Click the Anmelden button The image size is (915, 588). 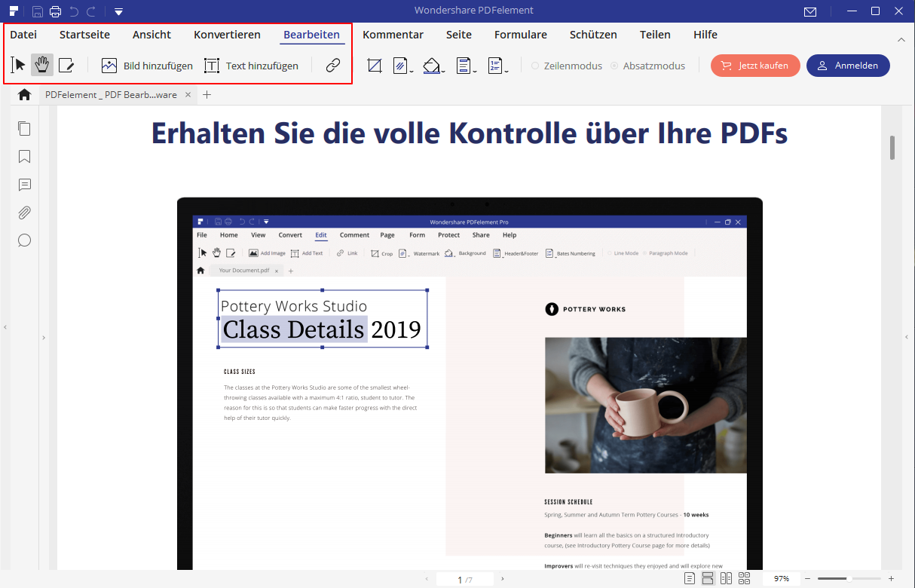[x=848, y=66]
